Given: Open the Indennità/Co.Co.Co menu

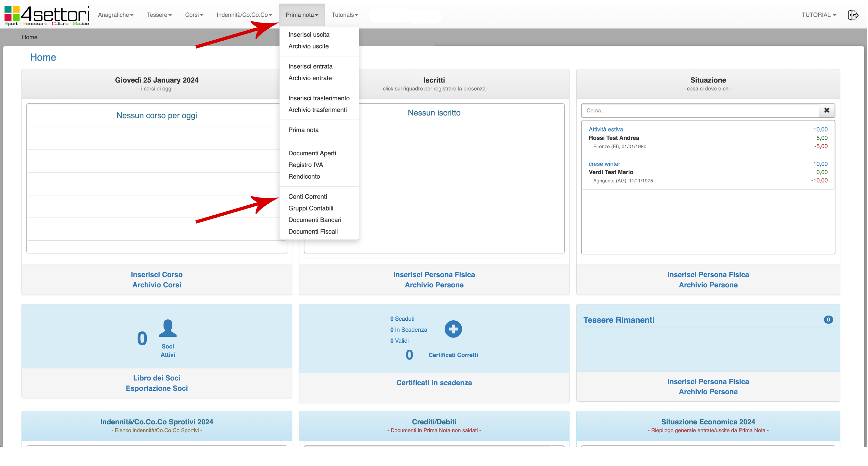Looking at the screenshot, I should click(244, 15).
